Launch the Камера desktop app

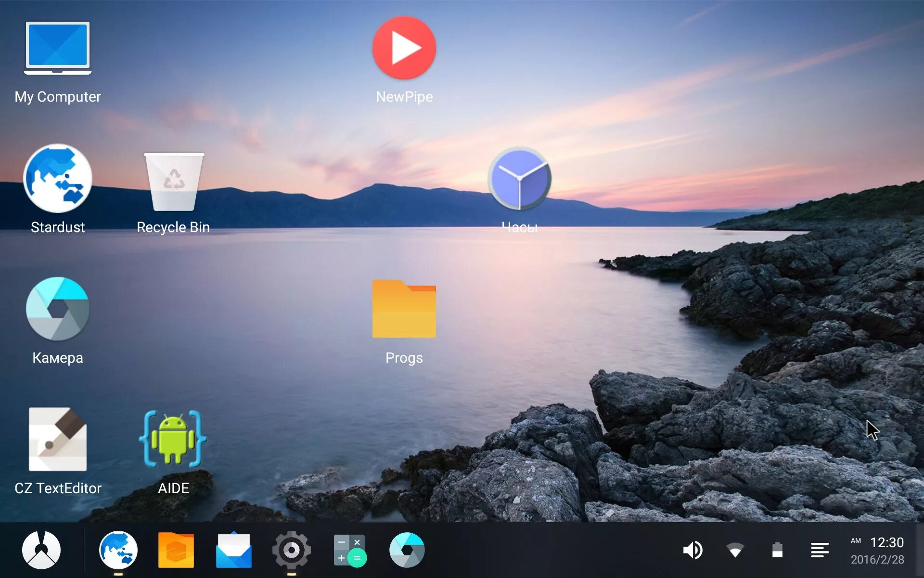coord(58,309)
